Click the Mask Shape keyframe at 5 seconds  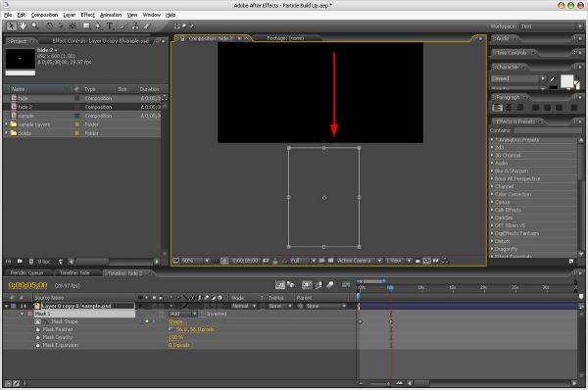(x=391, y=321)
